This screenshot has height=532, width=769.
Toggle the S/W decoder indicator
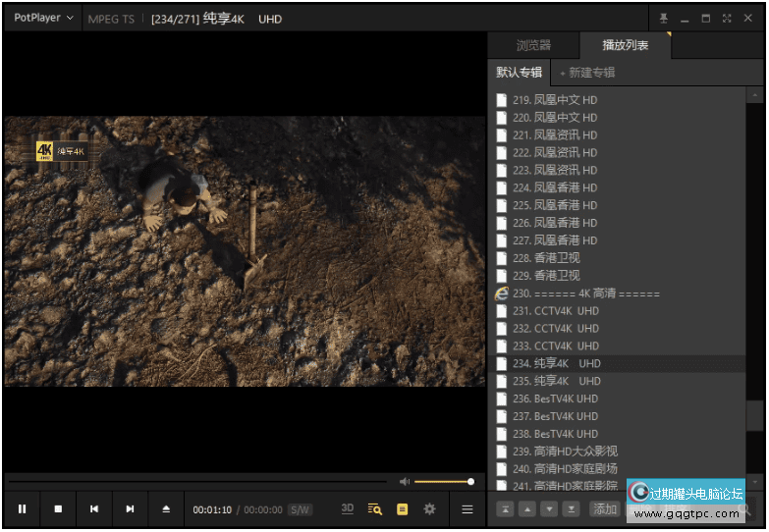(x=300, y=510)
